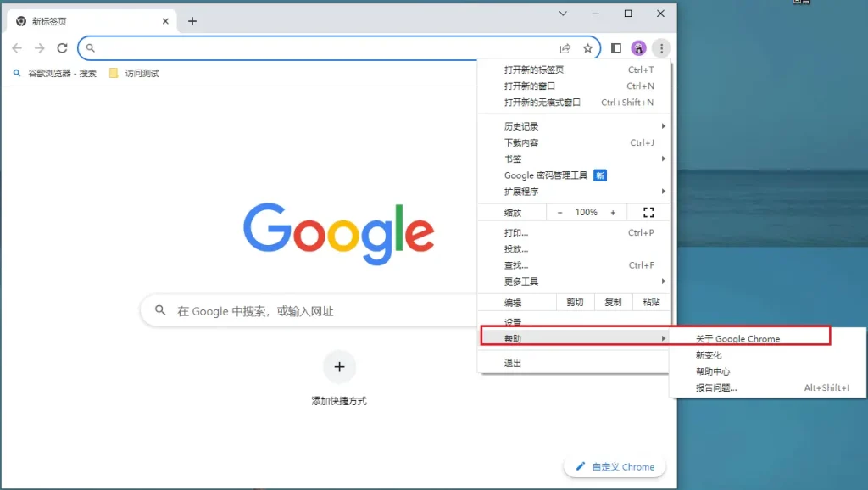Close the 新标签页 tab
Image resolution: width=868 pixels, height=490 pixels.
(165, 21)
